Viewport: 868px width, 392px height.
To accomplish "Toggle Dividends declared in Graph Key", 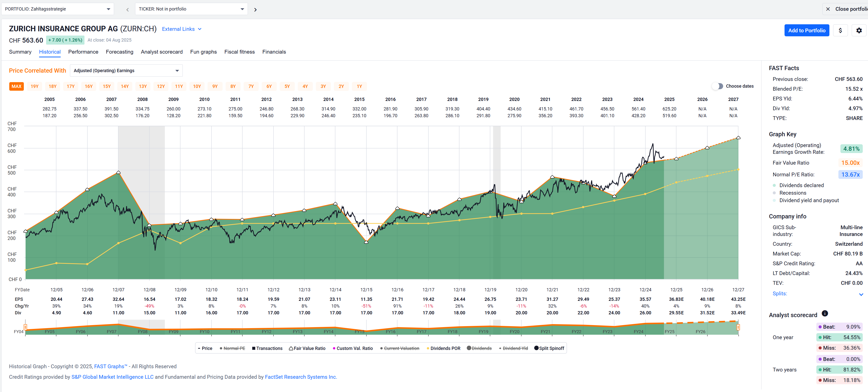I will [798, 185].
